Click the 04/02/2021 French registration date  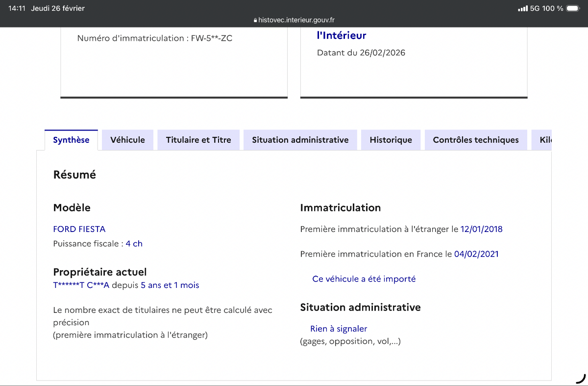[x=476, y=254]
